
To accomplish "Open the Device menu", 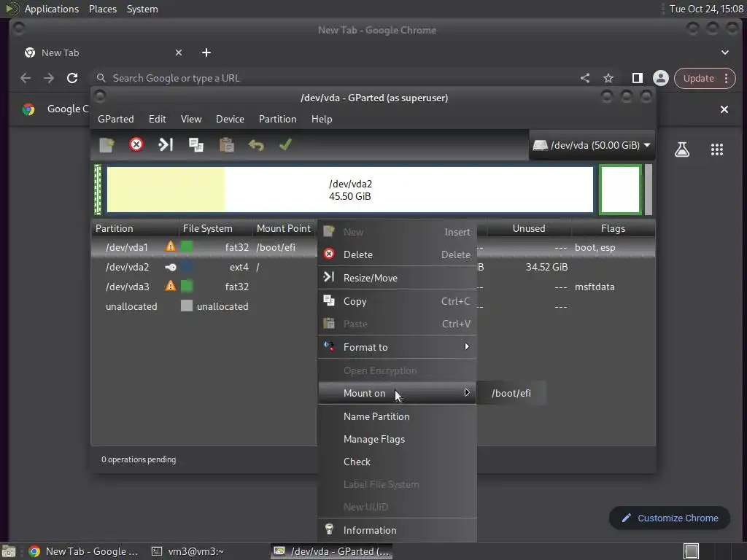I will (230, 119).
